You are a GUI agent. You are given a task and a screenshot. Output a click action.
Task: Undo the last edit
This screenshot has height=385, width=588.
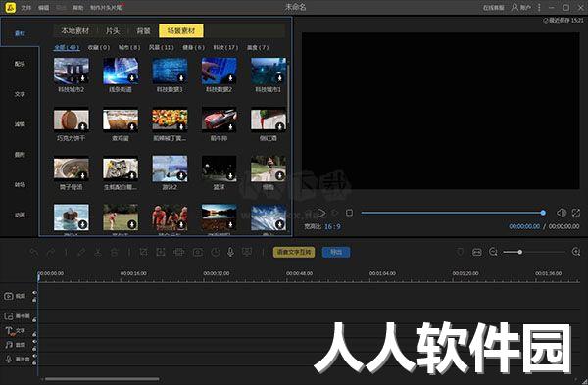[34, 253]
